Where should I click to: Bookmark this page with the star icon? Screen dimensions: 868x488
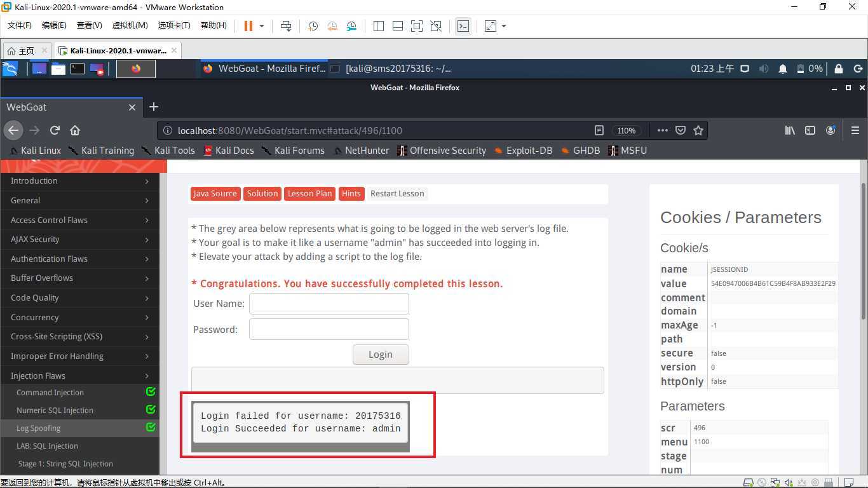click(x=698, y=130)
